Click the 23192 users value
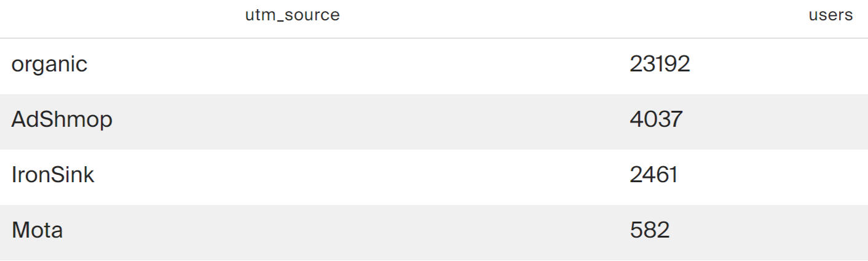 (x=660, y=65)
